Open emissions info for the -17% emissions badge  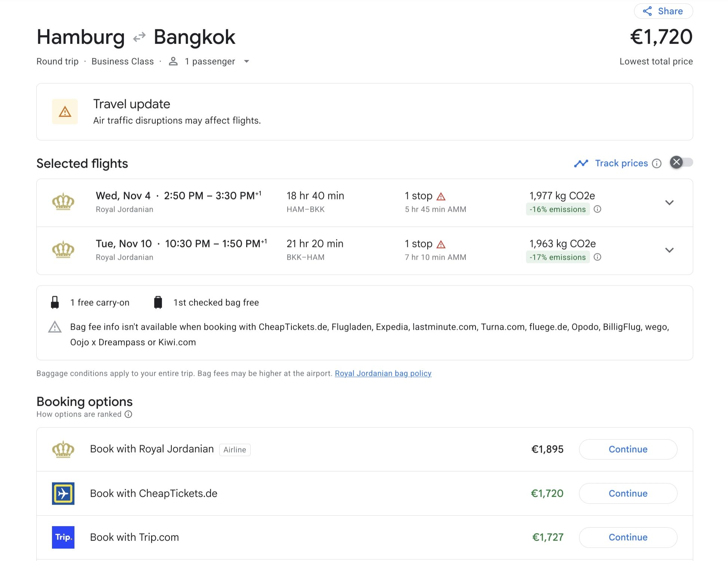(x=597, y=257)
